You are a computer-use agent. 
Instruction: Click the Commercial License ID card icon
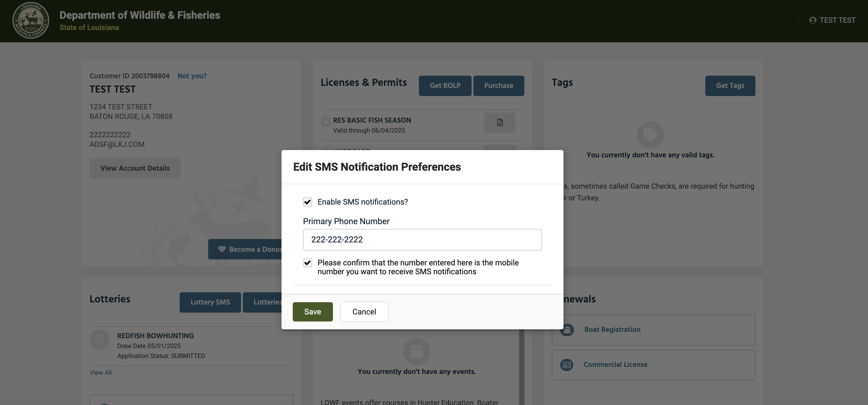pyautogui.click(x=566, y=365)
